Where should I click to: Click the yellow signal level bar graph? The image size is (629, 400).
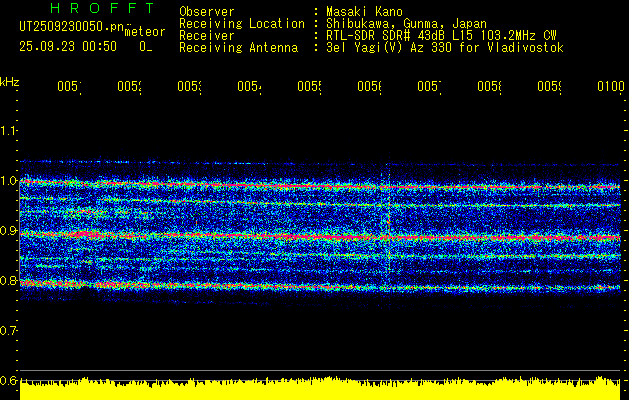click(x=320, y=390)
